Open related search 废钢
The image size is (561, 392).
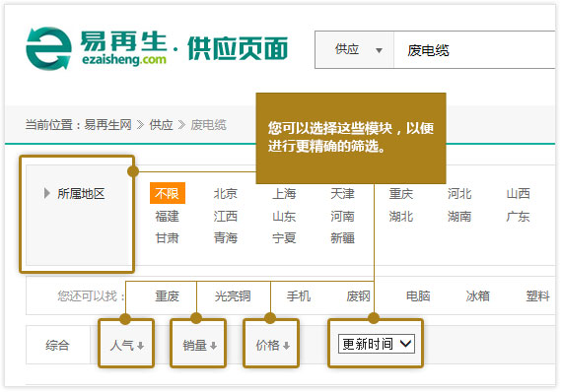coord(358,295)
